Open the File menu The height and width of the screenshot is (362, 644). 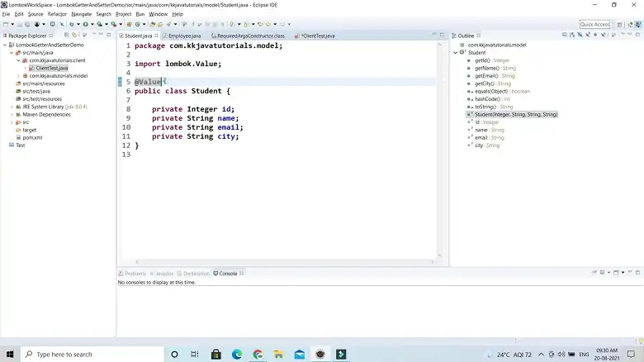[6, 14]
